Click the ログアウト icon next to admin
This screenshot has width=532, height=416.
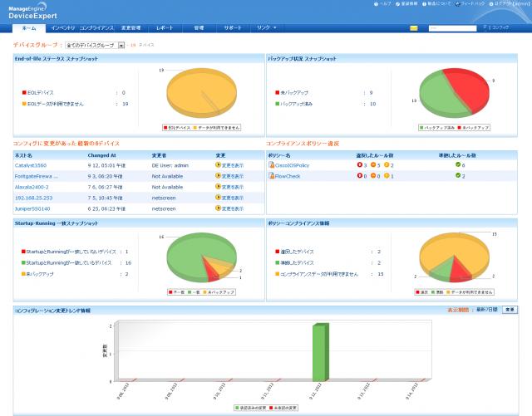[491, 4]
